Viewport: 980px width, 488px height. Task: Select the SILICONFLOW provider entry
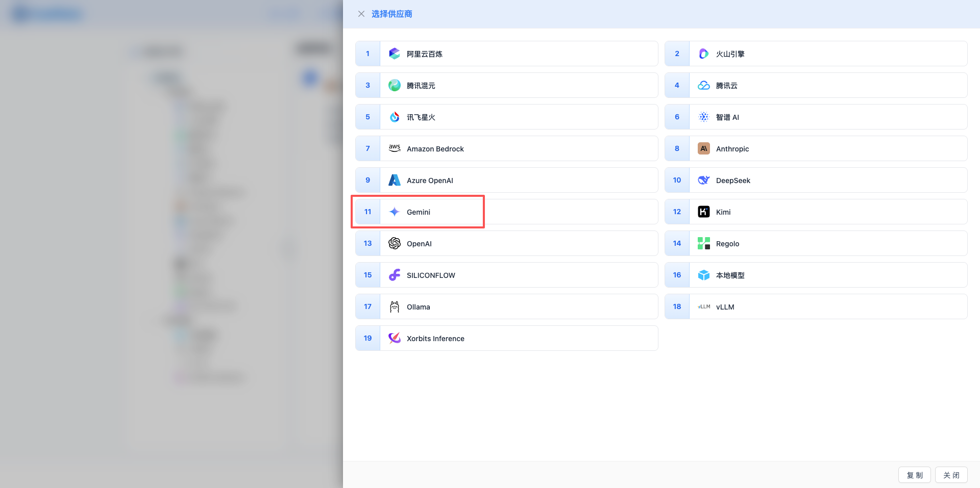point(430,275)
